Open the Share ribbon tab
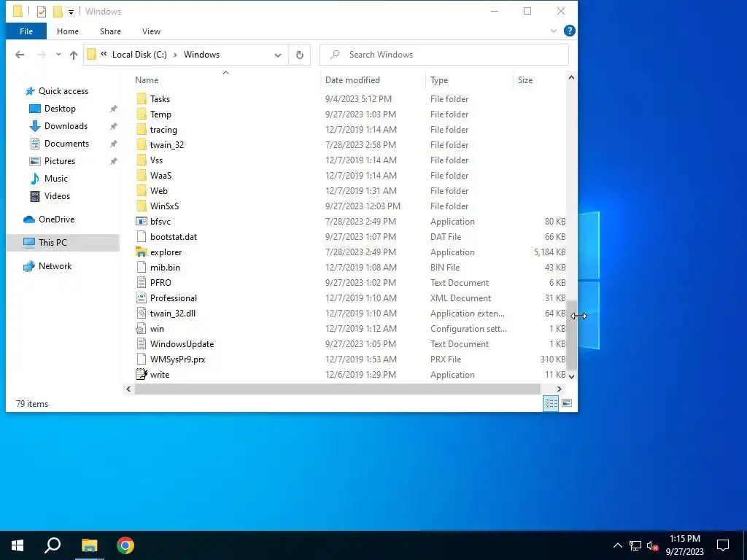This screenshot has height=560, width=747. tap(110, 31)
